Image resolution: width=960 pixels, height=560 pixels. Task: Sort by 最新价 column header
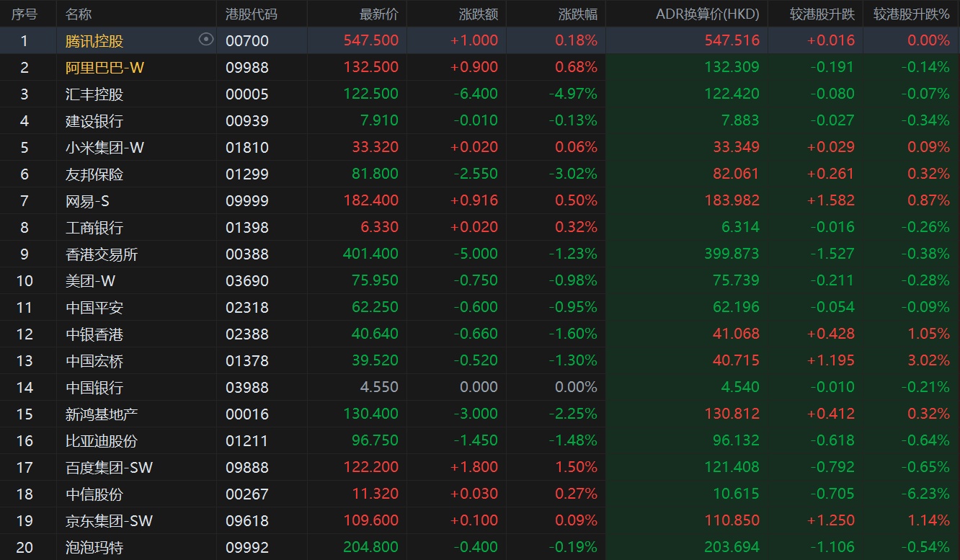click(x=378, y=14)
